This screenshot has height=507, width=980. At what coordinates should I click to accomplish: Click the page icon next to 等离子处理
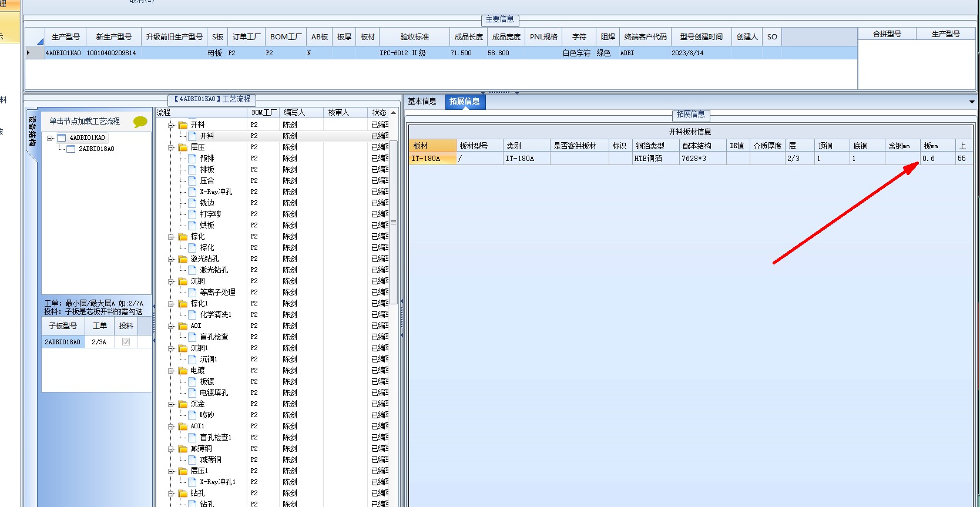click(x=192, y=293)
